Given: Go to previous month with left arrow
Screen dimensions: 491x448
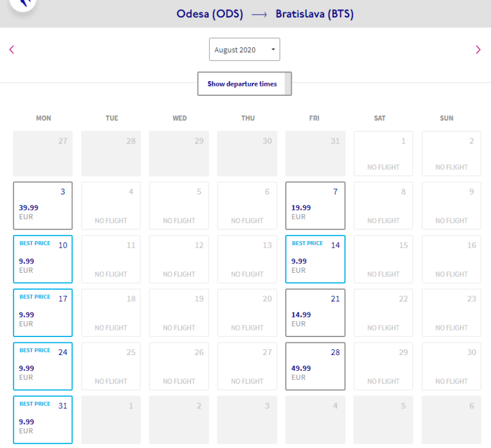Looking at the screenshot, I should point(12,50).
